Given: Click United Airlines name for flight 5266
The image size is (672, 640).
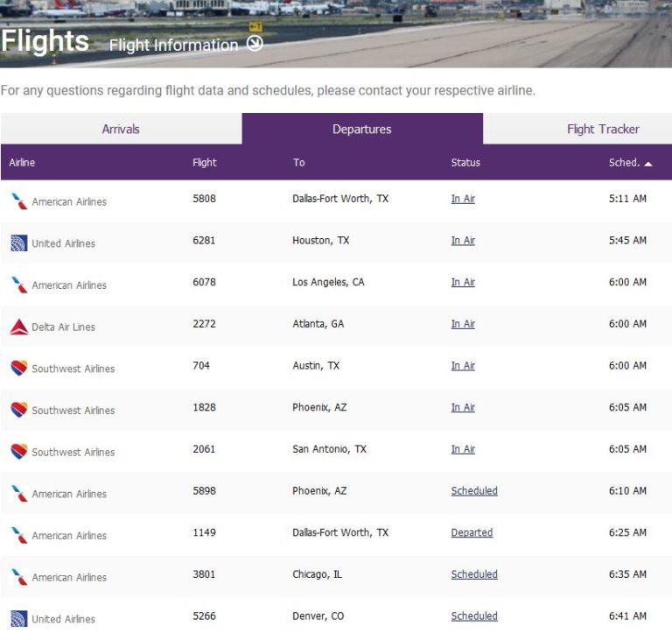Looking at the screenshot, I should click(x=63, y=619).
